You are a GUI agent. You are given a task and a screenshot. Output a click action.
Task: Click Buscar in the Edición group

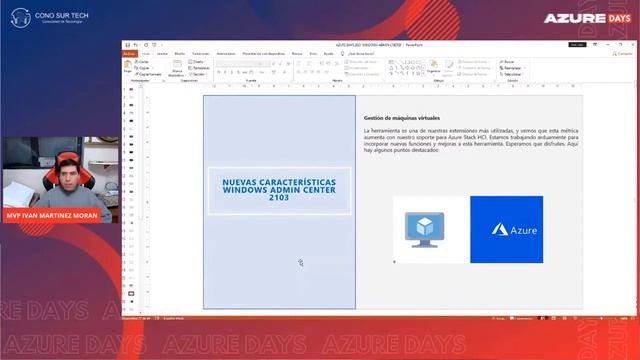tap(507, 62)
